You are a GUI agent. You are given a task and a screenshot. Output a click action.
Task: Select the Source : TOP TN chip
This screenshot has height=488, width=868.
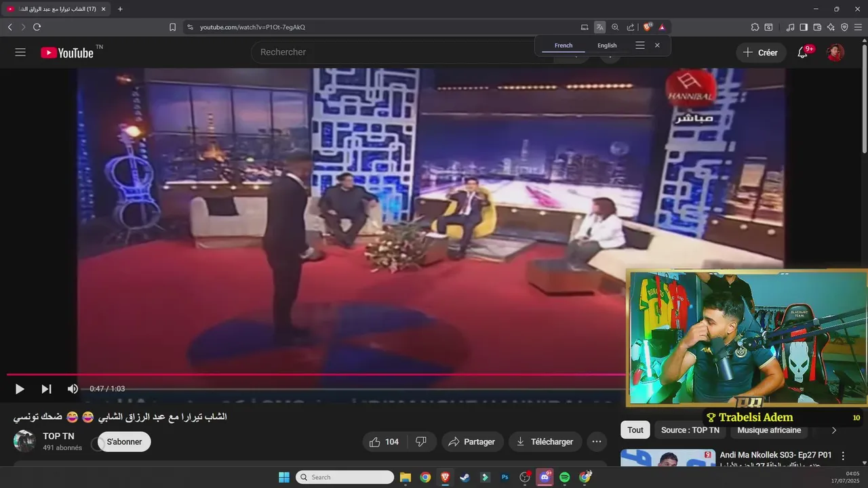pos(690,430)
